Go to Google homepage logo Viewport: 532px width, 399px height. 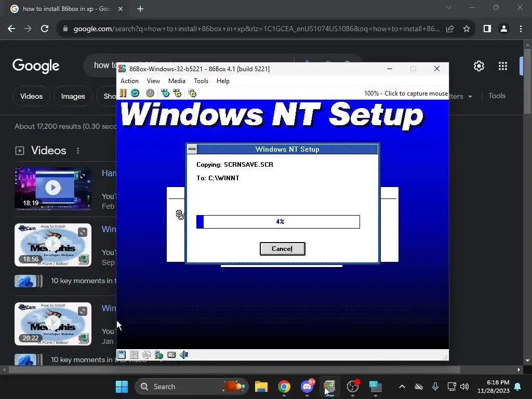pos(36,66)
